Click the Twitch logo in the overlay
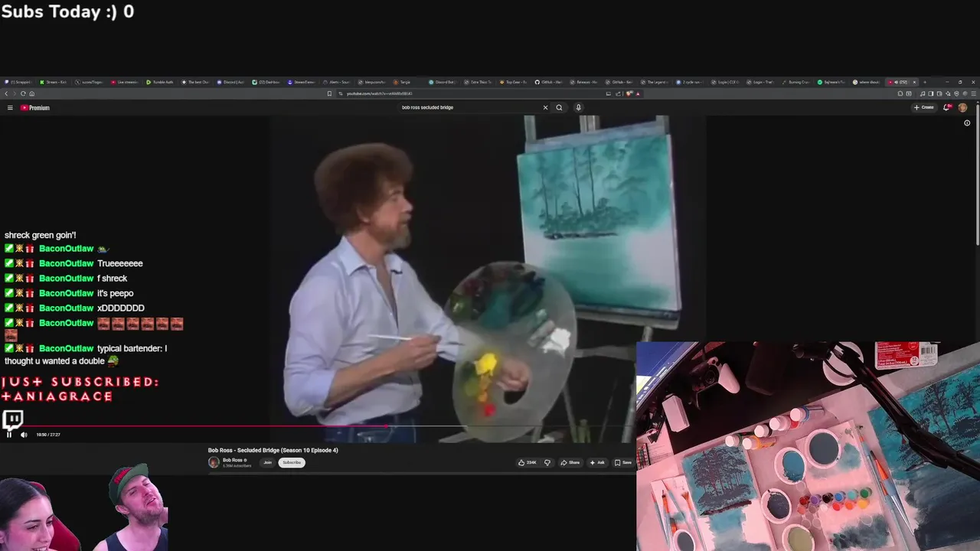980x551 pixels. coord(13,419)
